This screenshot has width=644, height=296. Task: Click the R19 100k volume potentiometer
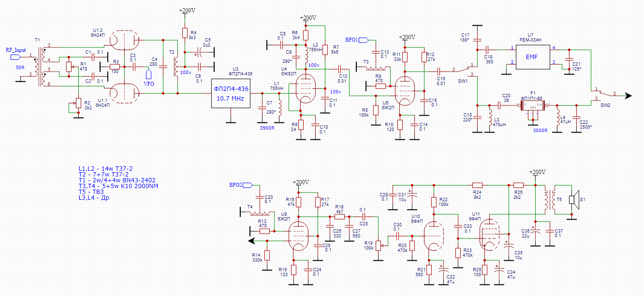pyautogui.click(x=379, y=245)
